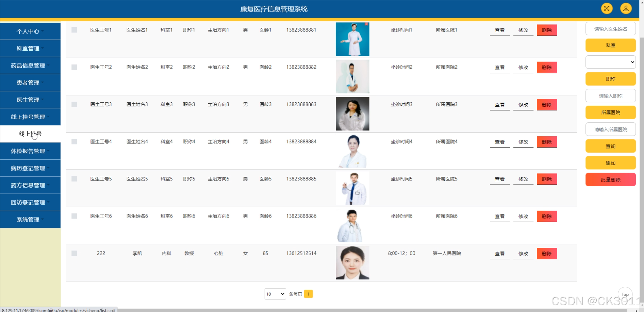Click 修改 for 医生工号6 row
This screenshot has height=312, width=644.
pos(523,216)
